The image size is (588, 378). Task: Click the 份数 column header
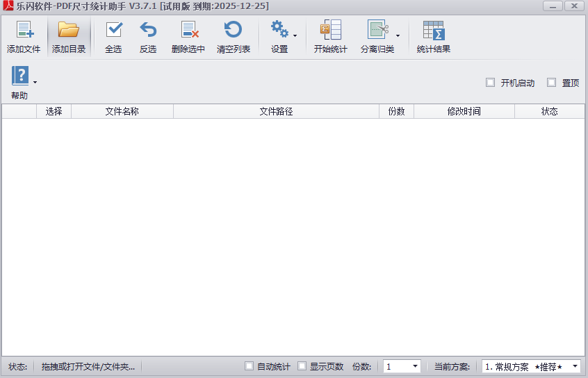(396, 111)
